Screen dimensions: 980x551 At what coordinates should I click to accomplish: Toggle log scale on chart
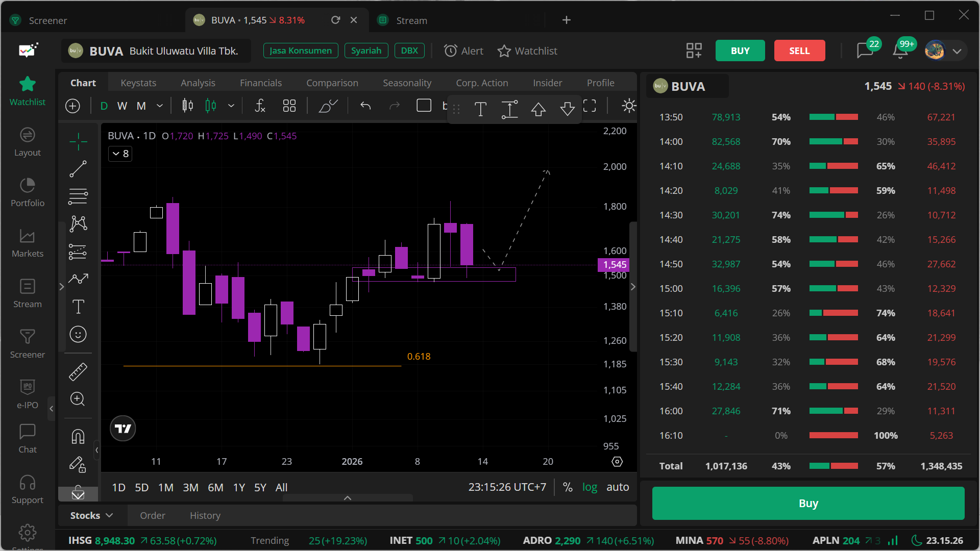pyautogui.click(x=590, y=487)
